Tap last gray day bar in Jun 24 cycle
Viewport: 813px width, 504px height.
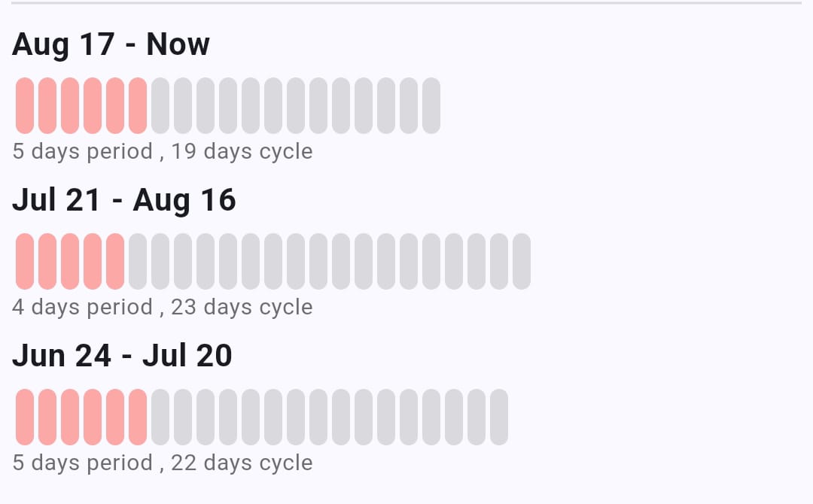point(499,417)
